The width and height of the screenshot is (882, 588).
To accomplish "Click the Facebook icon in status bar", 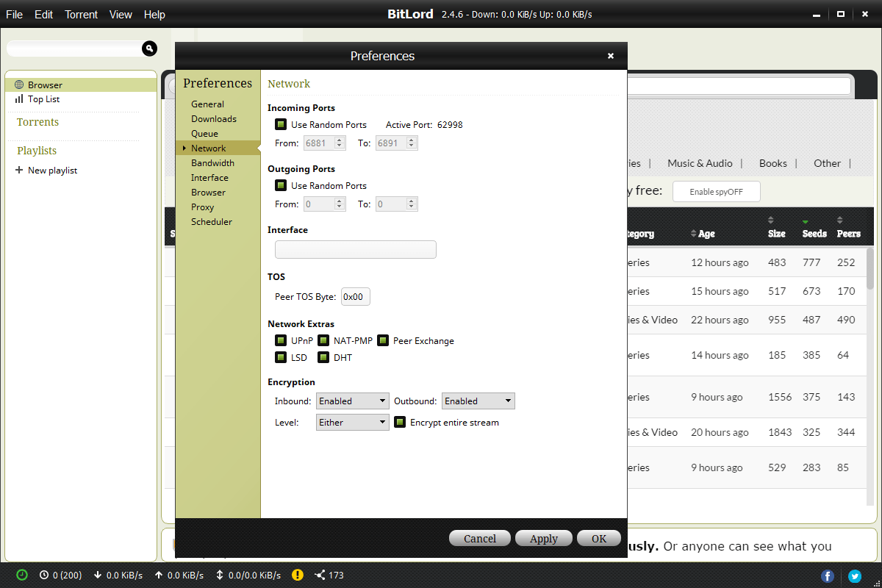I will pos(828,576).
